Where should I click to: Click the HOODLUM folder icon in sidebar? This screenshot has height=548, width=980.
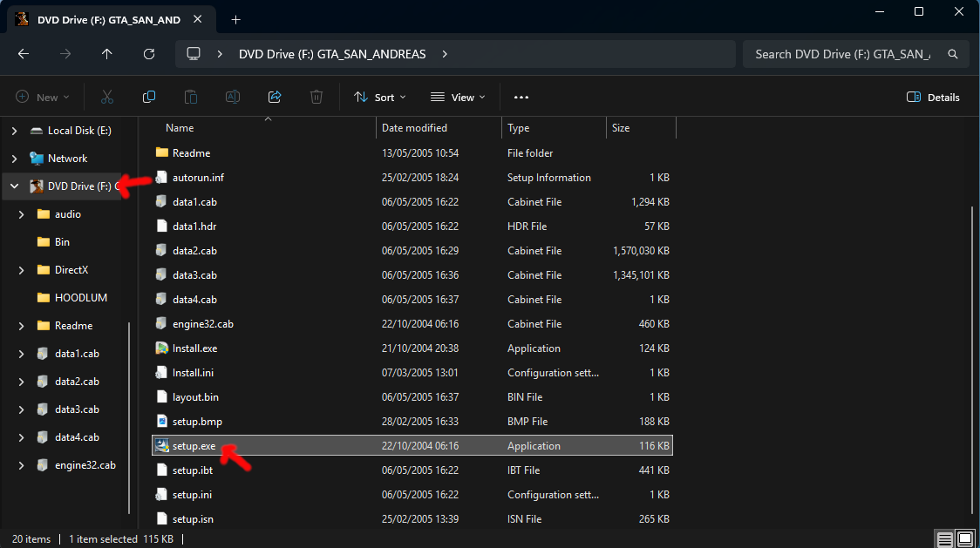click(x=43, y=297)
